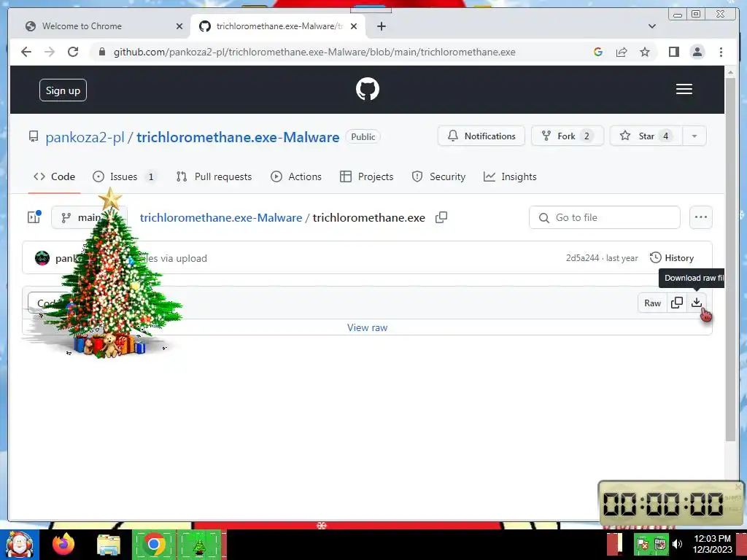This screenshot has height=560, width=747.
Task: Open a new browser tab
Action: click(x=381, y=26)
